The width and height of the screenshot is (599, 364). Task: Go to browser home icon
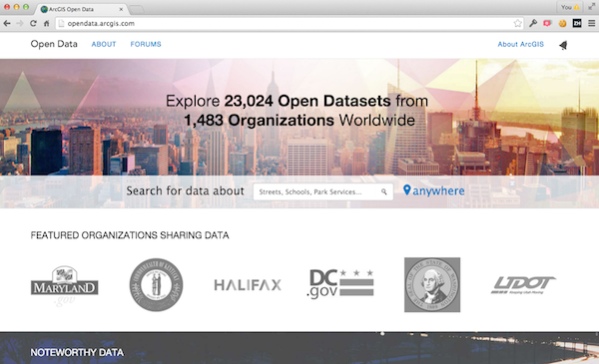coord(46,24)
